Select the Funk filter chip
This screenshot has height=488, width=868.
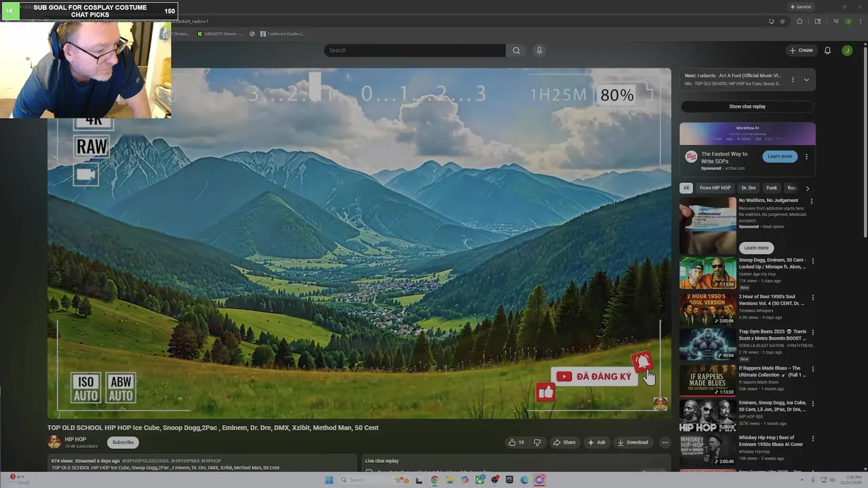(x=772, y=188)
